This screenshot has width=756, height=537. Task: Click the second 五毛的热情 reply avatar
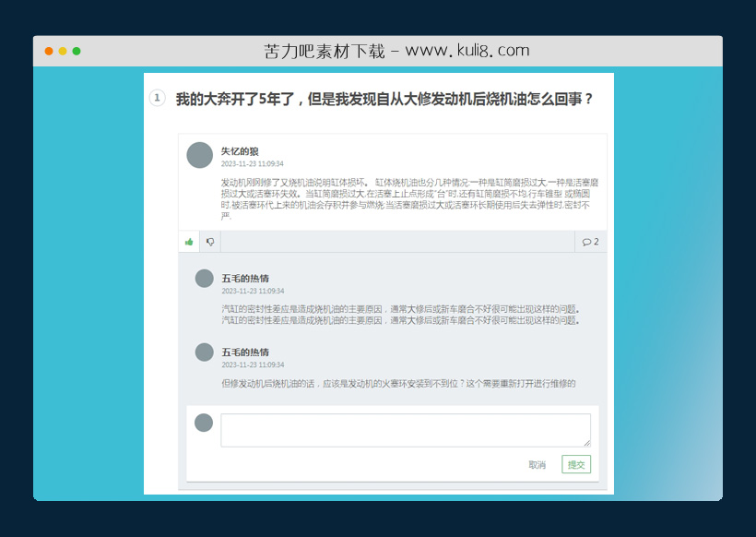[202, 352]
